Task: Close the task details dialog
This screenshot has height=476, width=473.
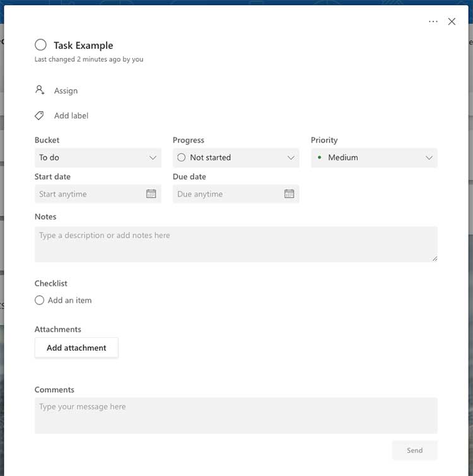Action: click(x=452, y=21)
